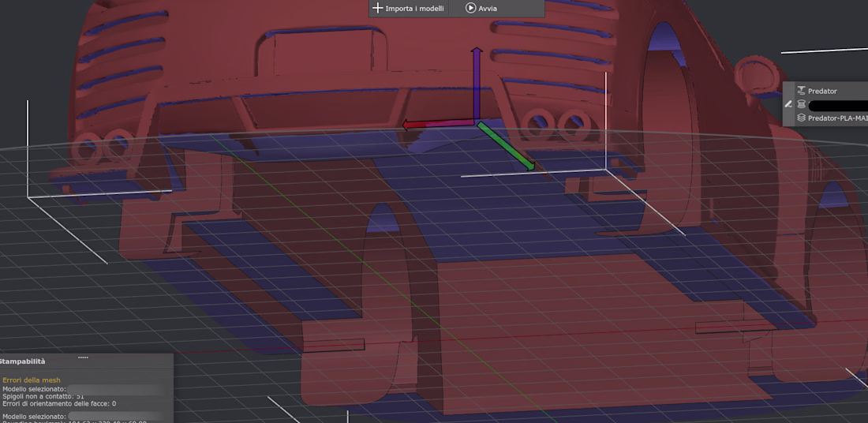Click the play icon next to Avvia
Viewport: 868px width, 423px height.
click(x=470, y=8)
